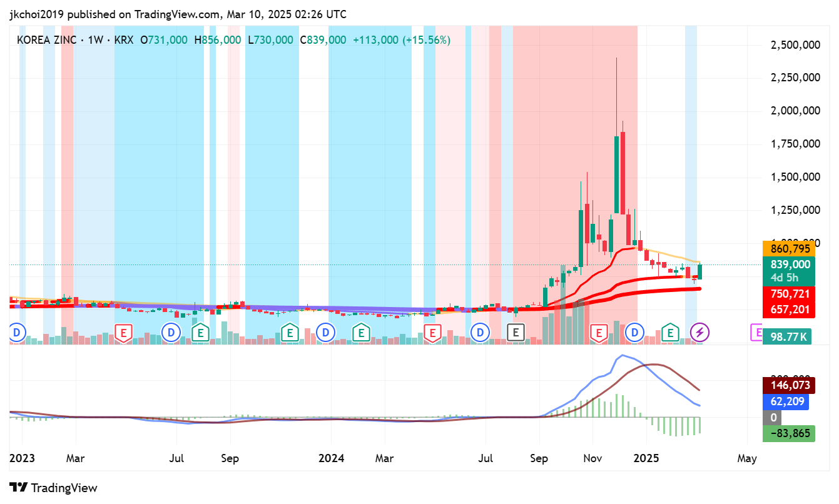
Task: Click the green 839,000 current price label
Action: (790, 265)
